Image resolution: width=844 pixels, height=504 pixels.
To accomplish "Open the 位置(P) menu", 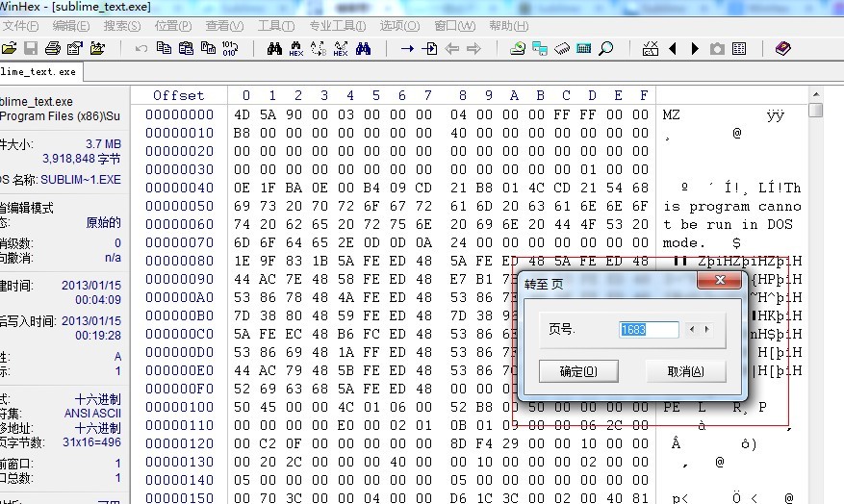I will [x=173, y=26].
